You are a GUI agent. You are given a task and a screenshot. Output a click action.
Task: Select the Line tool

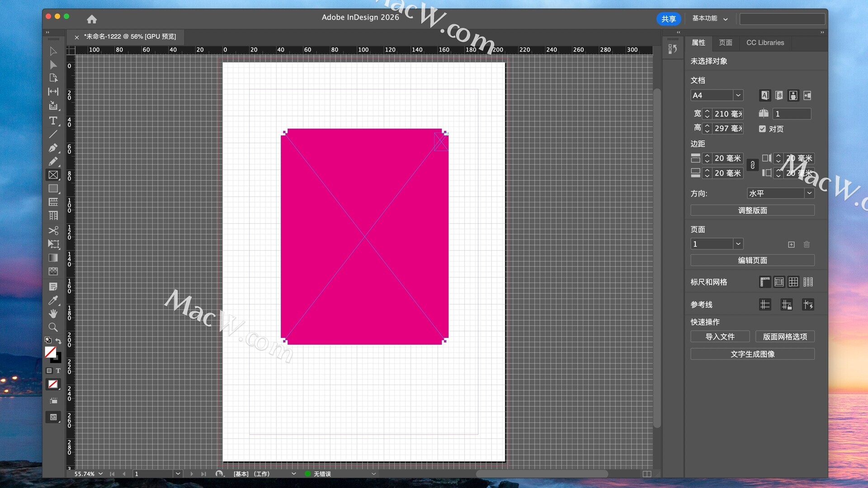[53, 134]
